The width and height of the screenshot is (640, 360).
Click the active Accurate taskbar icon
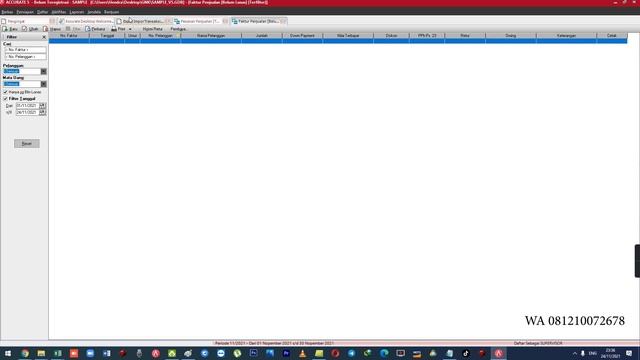click(498, 353)
